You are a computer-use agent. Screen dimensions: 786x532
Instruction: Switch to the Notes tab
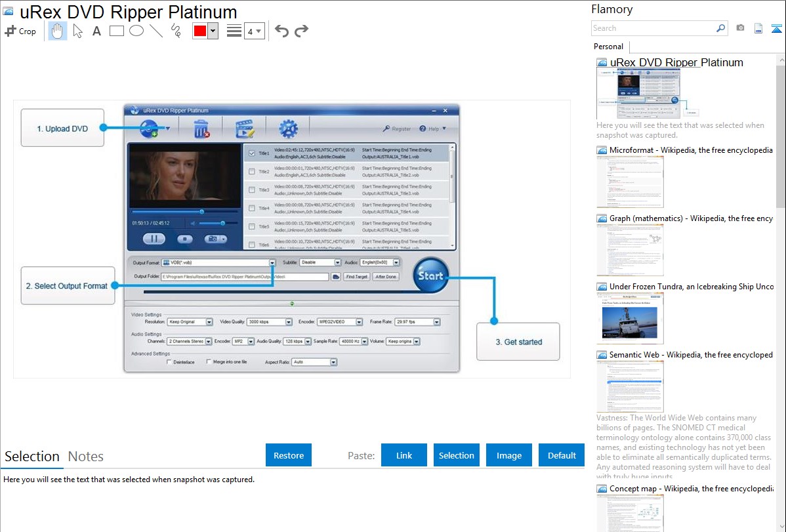click(x=86, y=457)
